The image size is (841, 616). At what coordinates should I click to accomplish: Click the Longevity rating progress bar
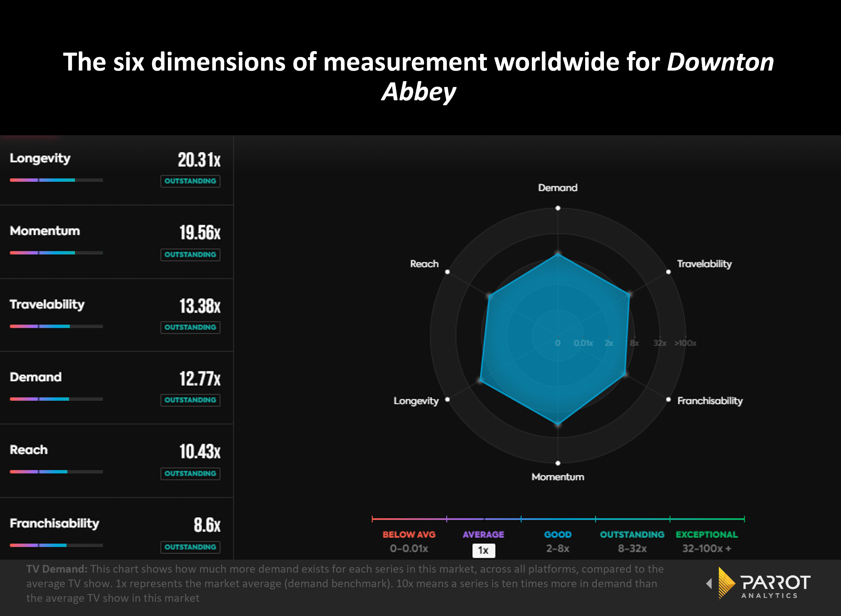[x=56, y=180]
